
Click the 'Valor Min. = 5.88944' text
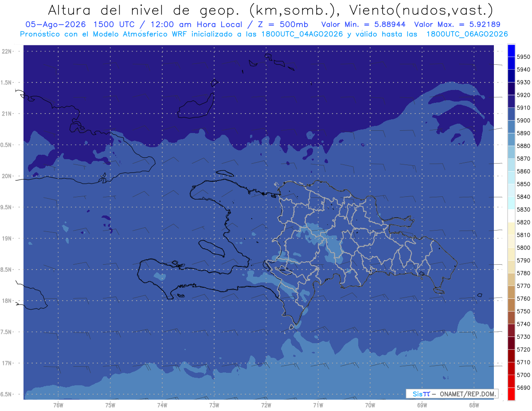click(x=364, y=24)
